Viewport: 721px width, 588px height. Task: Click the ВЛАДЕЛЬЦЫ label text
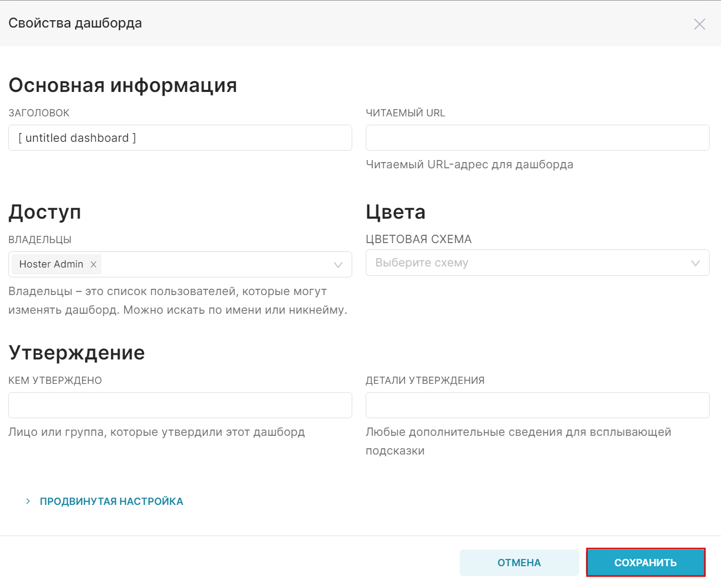coord(40,239)
